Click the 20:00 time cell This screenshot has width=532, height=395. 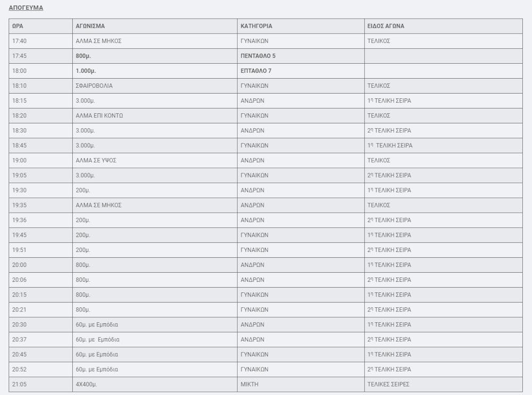pyautogui.click(x=19, y=265)
